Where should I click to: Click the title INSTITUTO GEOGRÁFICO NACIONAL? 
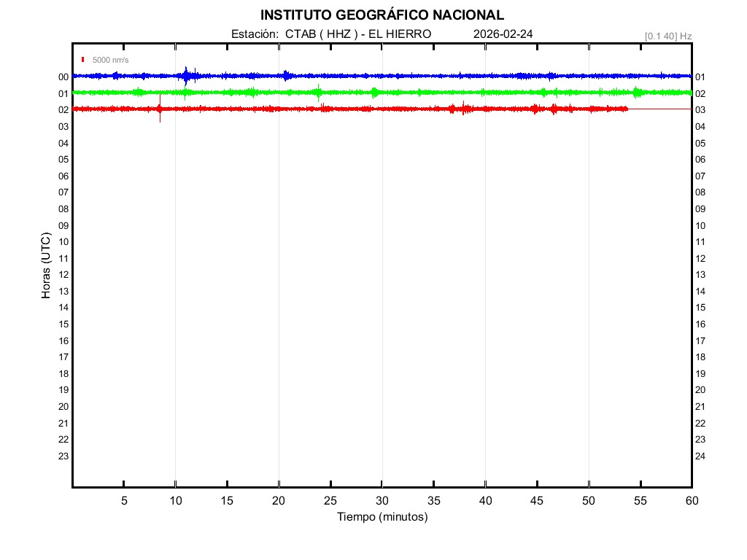point(382,15)
